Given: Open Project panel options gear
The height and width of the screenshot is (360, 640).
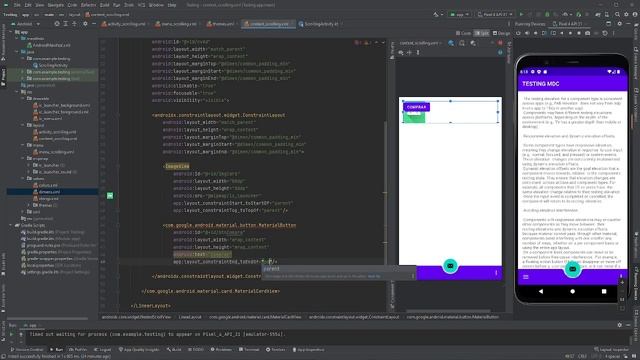Looking at the screenshot, I should pos(85,24).
